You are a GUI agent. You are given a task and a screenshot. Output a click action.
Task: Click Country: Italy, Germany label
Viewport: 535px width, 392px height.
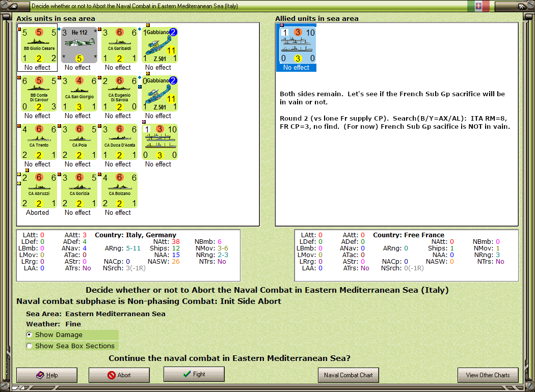136,235
